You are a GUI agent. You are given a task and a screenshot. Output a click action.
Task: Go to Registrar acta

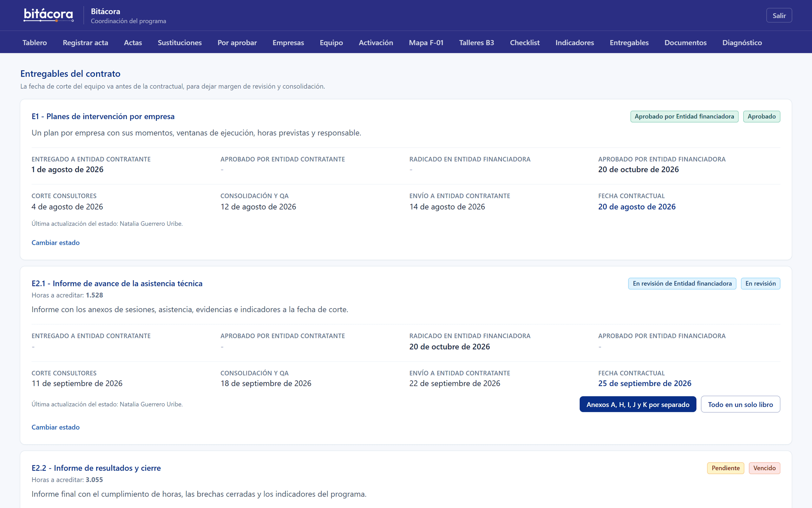(x=85, y=43)
